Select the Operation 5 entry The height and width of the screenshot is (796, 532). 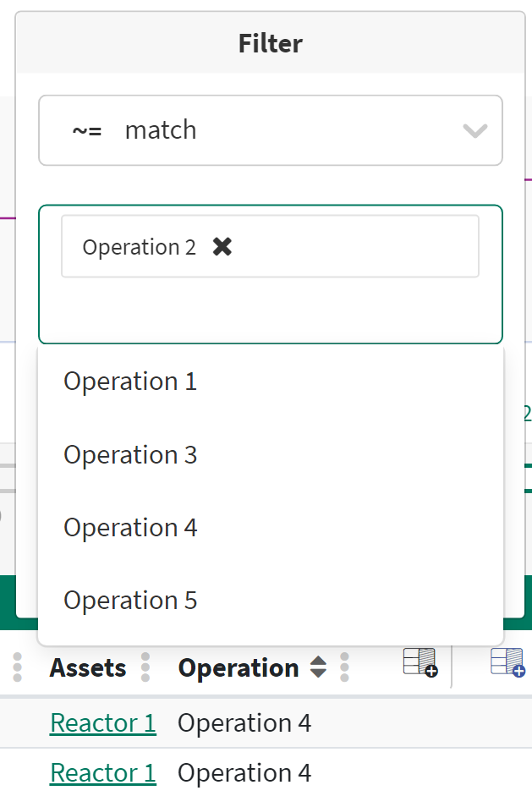click(x=130, y=601)
